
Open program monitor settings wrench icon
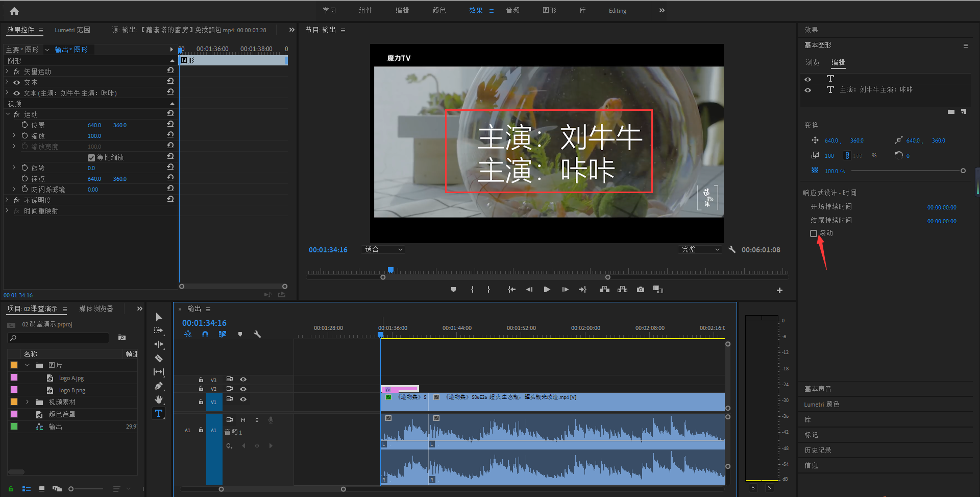[732, 249]
